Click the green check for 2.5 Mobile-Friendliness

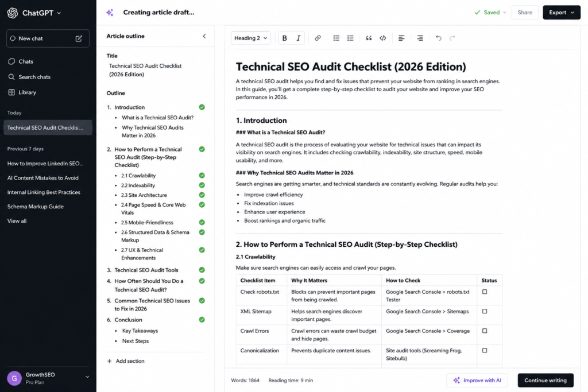point(202,222)
